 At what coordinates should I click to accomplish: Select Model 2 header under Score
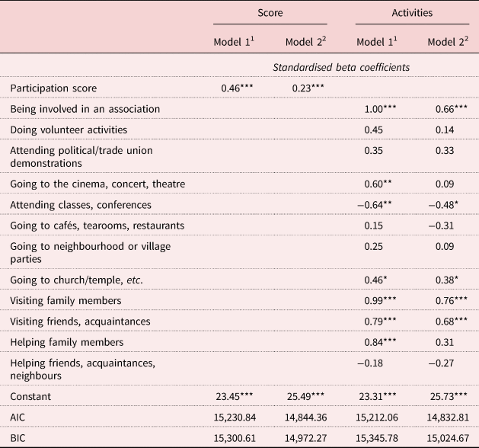point(307,40)
